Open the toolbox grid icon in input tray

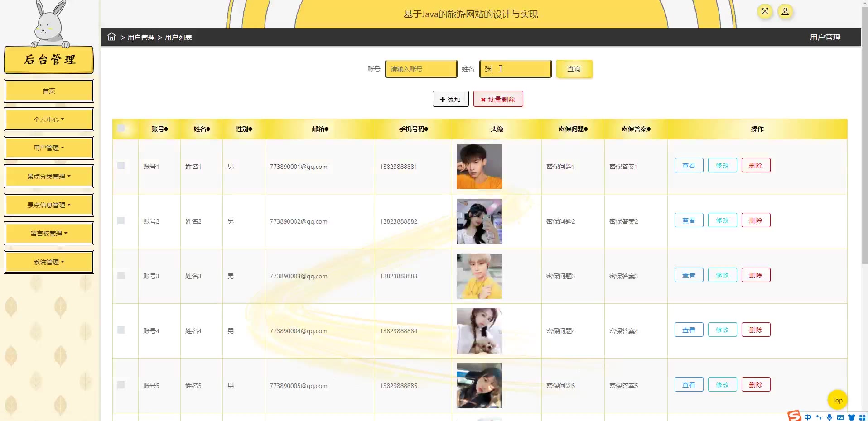(x=862, y=417)
